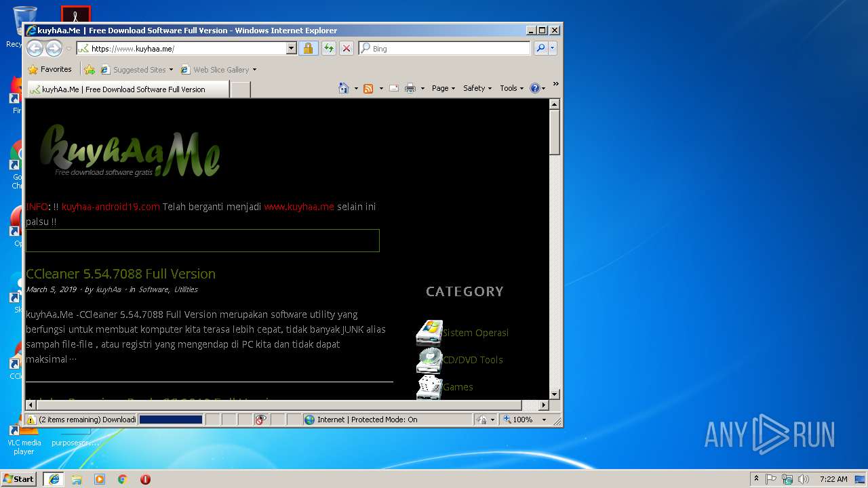The image size is (868, 488).
Task: Follow the www.kuyhaa.me red link
Action: [x=299, y=207]
